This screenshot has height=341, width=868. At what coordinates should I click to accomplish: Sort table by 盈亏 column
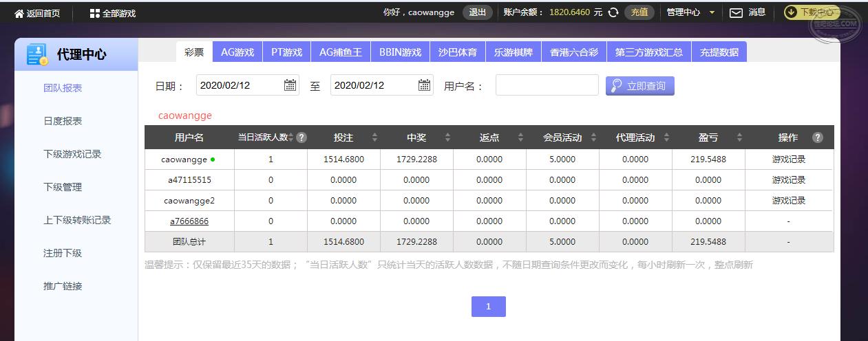point(739,137)
